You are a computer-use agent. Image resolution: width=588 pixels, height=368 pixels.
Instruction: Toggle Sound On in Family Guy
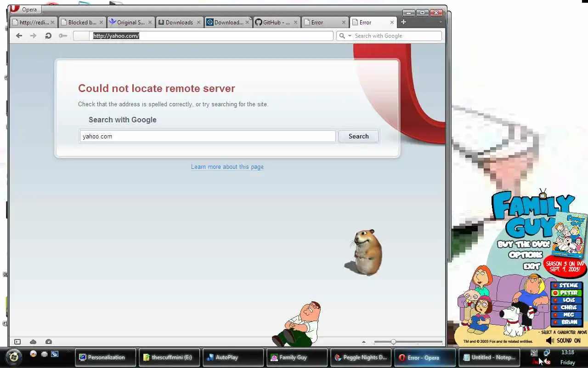[563, 340]
